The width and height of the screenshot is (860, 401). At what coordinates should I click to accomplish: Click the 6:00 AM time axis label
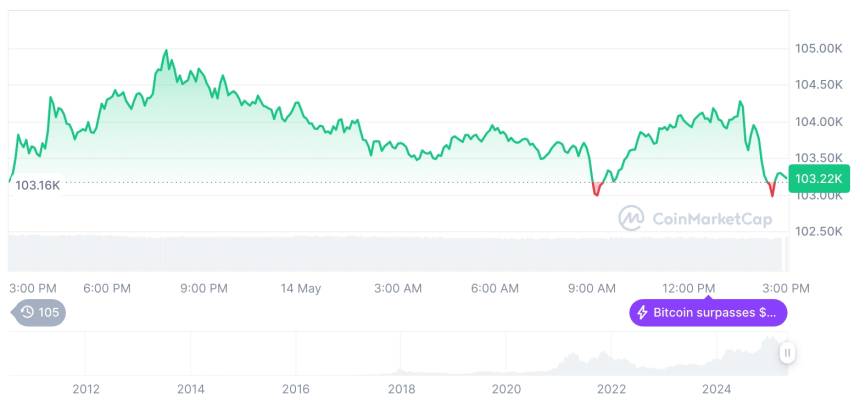[x=494, y=288]
